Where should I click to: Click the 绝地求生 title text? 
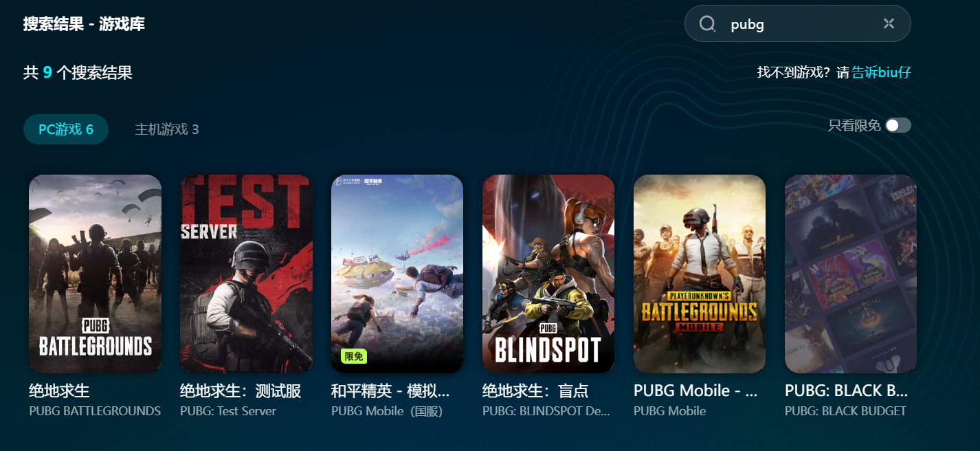(x=59, y=391)
